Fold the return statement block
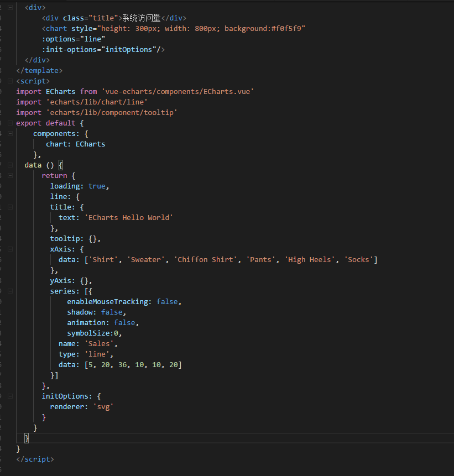454x476 pixels. [x=11, y=175]
